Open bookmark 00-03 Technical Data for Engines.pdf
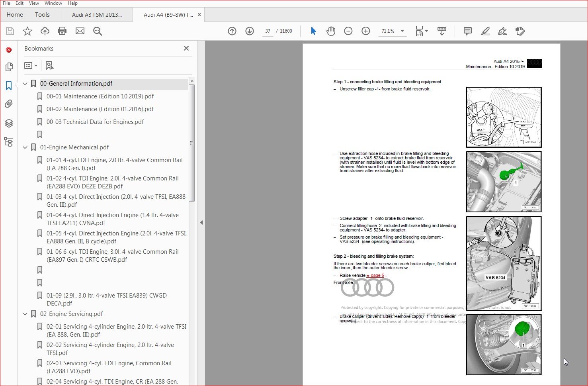This screenshot has width=588, height=386. pyautogui.click(x=95, y=122)
